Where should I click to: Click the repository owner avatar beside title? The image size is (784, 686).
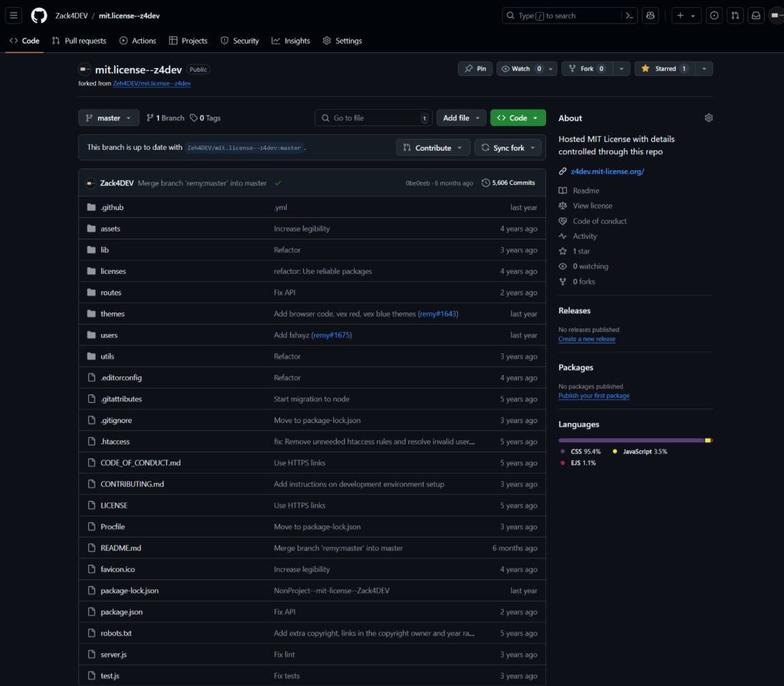pos(85,69)
